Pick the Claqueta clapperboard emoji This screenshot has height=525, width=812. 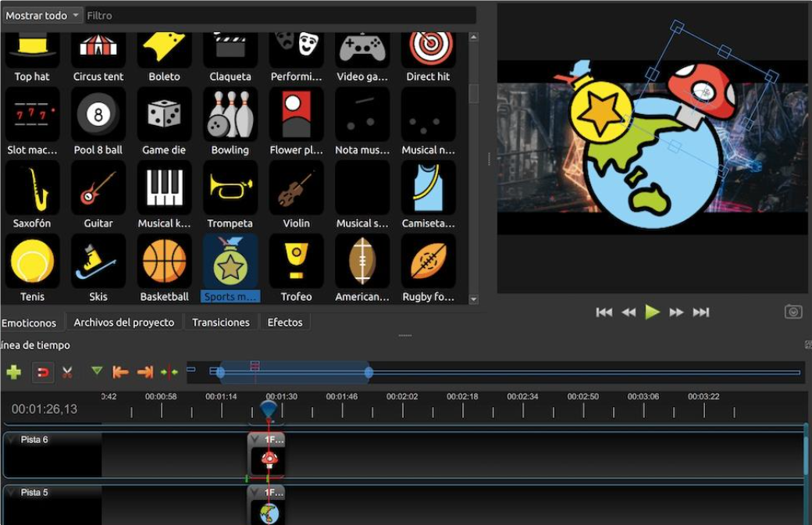pyautogui.click(x=230, y=57)
